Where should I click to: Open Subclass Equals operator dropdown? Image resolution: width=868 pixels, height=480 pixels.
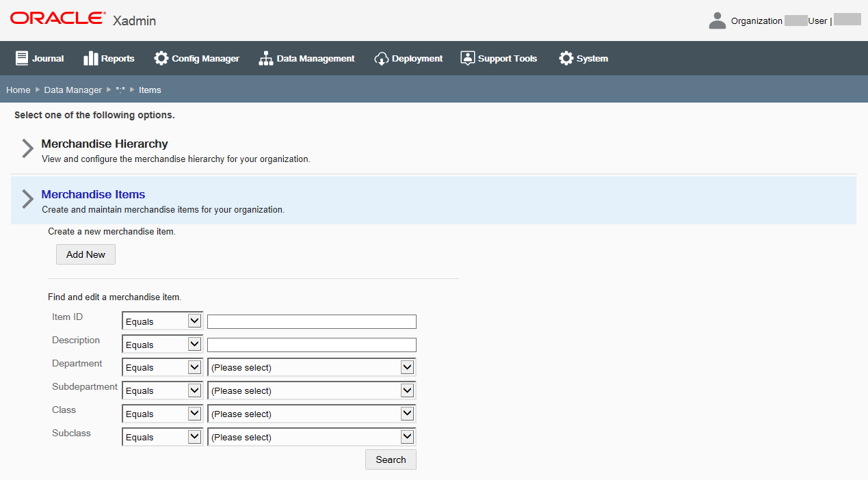[162, 437]
